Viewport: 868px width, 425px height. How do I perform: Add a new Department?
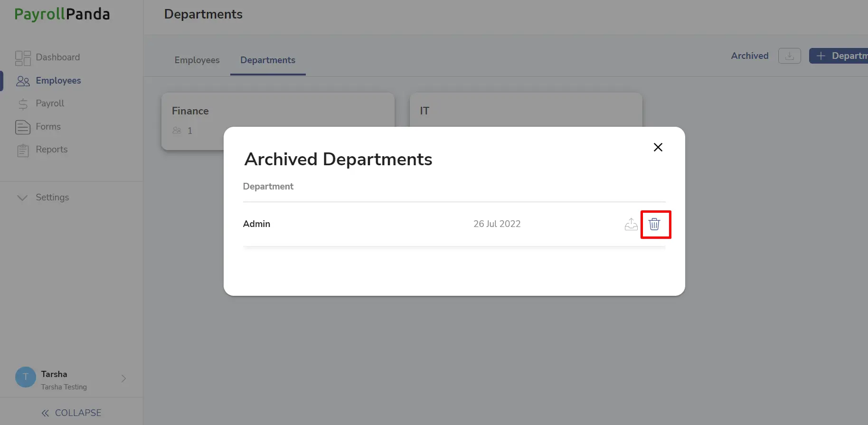click(x=839, y=56)
